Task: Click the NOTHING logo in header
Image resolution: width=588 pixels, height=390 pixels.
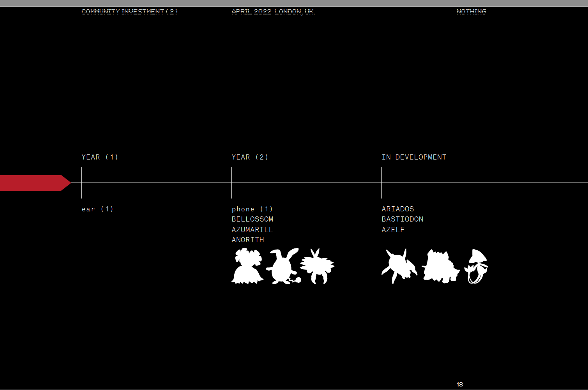Action: pos(471,12)
